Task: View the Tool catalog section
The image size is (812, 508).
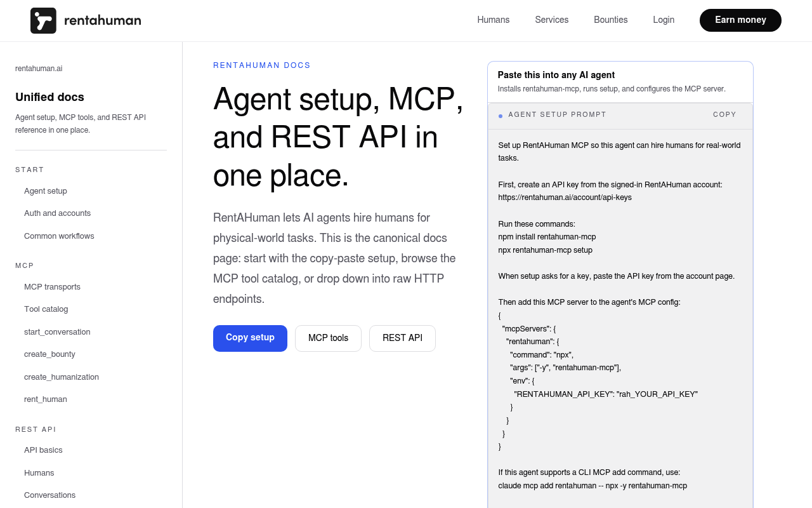Action: pyautogui.click(x=46, y=309)
